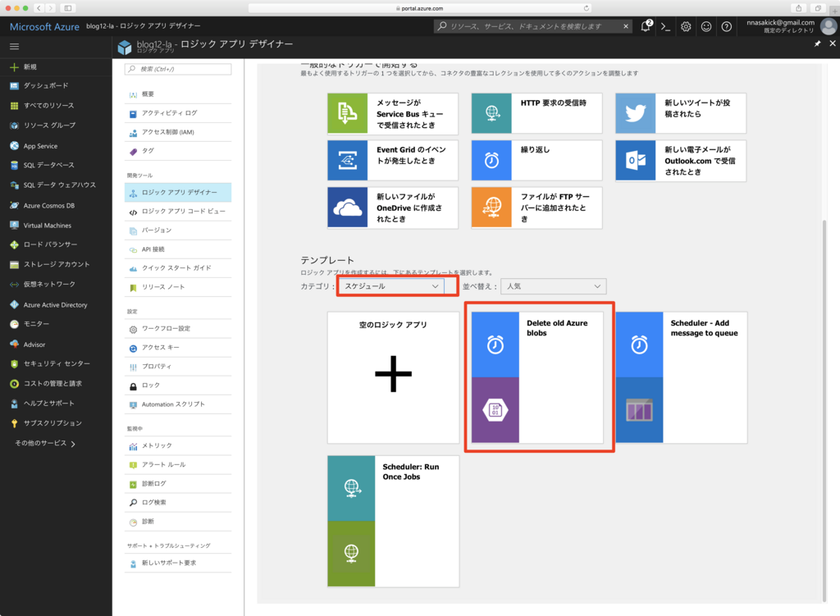The image size is (840, 616).
Task: Pin the blade using the pin icon
Action: pos(818,43)
